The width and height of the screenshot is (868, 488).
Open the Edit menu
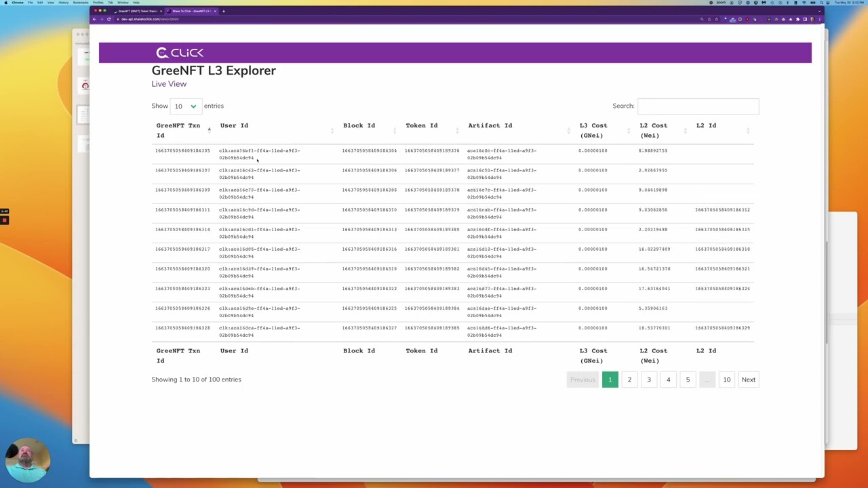(40, 3)
